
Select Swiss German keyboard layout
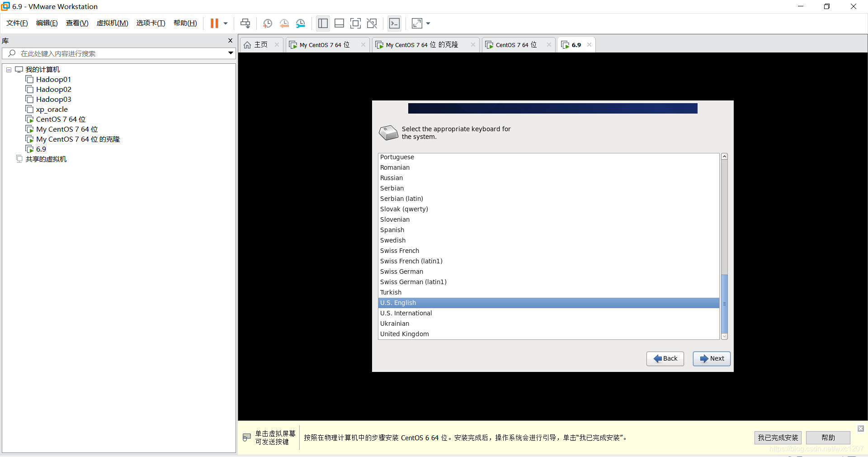[548, 271]
